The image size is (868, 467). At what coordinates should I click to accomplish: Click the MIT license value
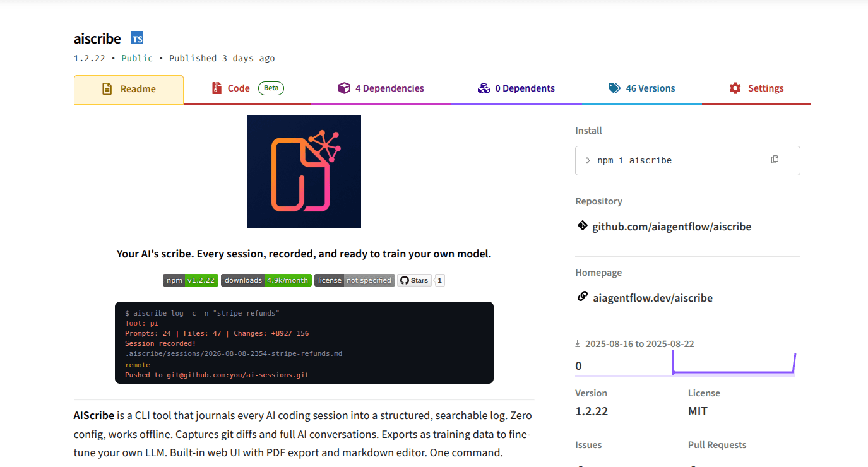coord(698,411)
